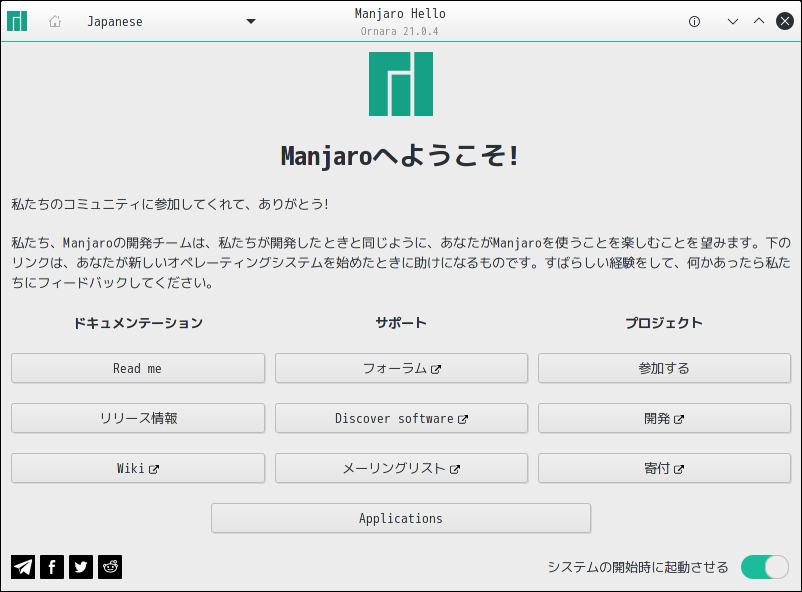Open the メーリングリスト mailing list link

[x=402, y=468]
